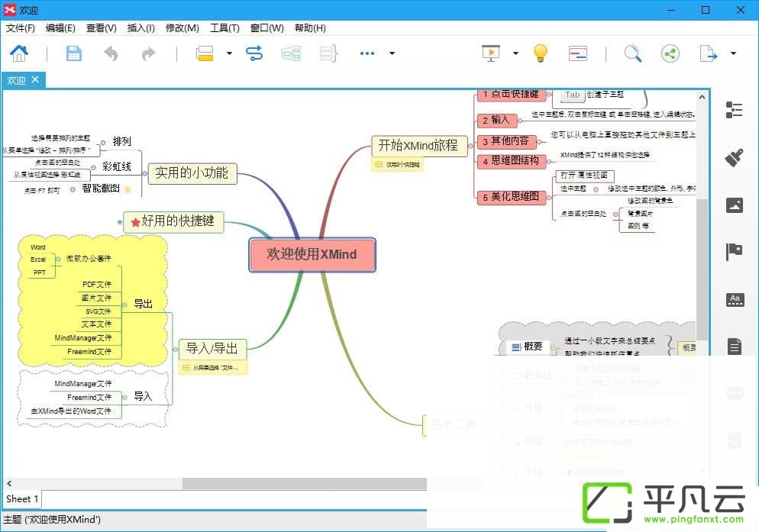Select the 智能截图 subtopic
This screenshot has width=759, height=532.
(x=101, y=189)
